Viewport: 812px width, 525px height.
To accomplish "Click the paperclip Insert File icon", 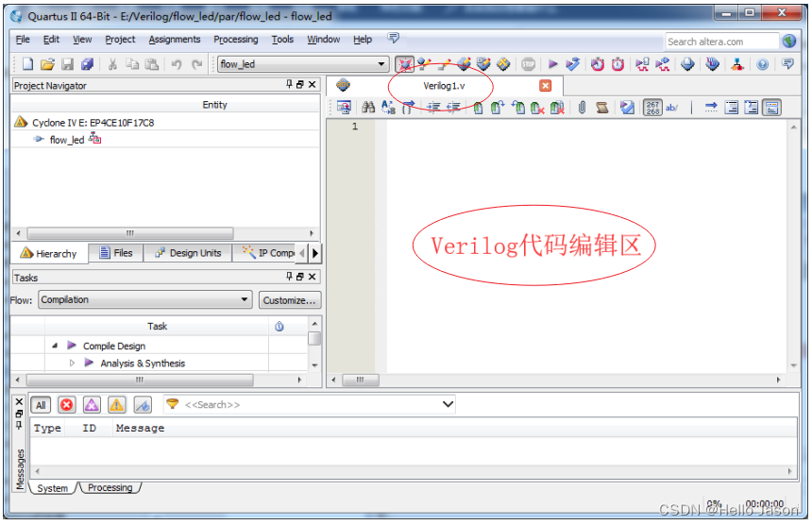I will point(582,108).
